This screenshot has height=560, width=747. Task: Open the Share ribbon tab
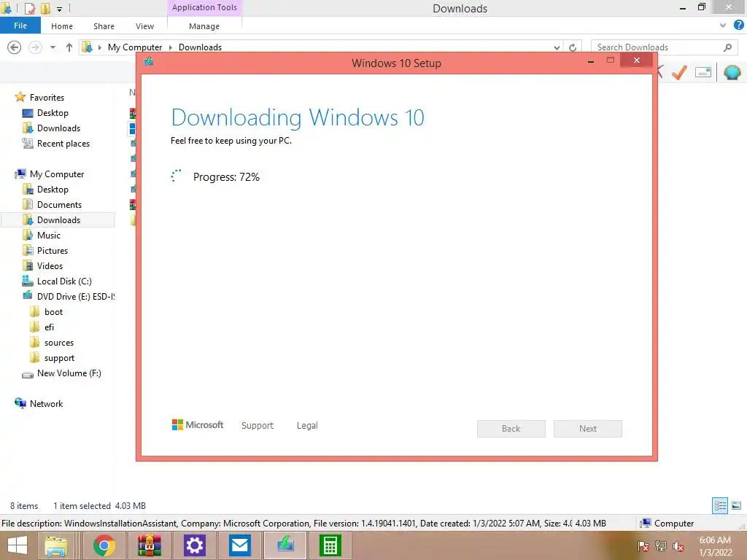[x=104, y=26]
